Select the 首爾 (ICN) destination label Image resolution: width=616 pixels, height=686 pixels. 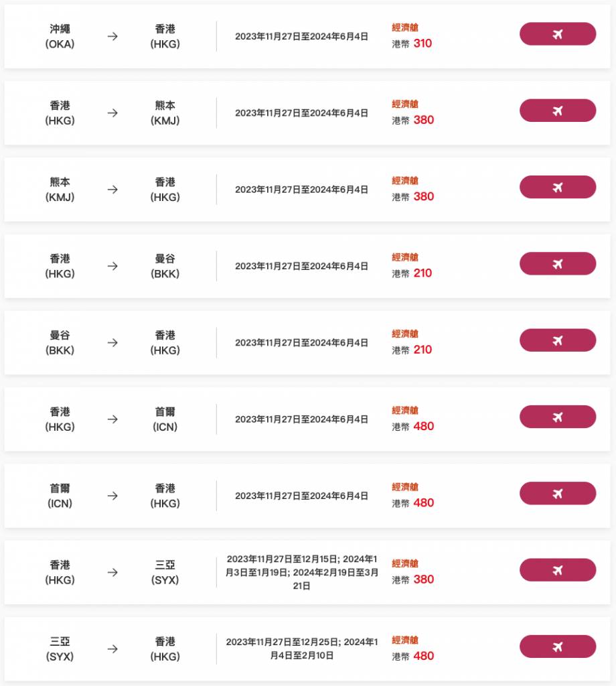coord(165,419)
